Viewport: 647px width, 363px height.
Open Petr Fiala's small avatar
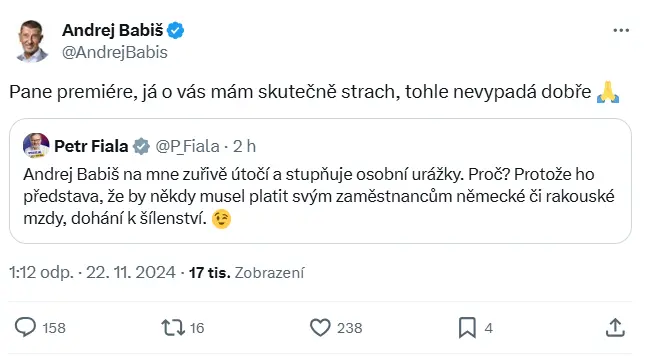coord(36,146)
